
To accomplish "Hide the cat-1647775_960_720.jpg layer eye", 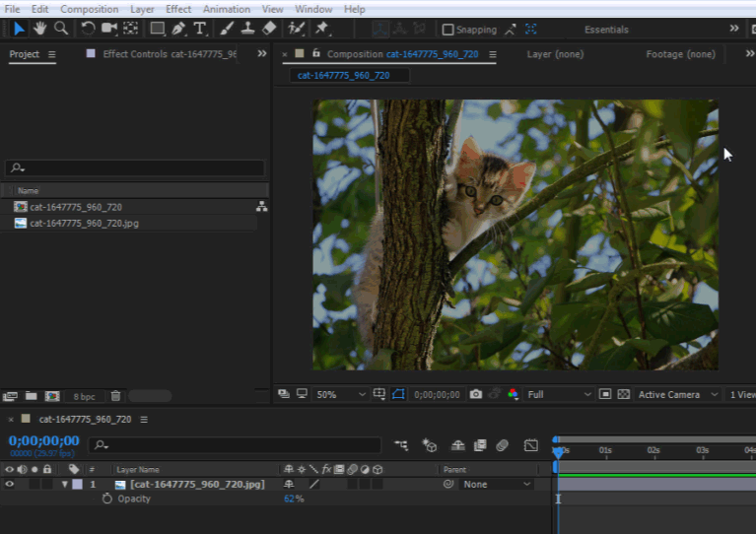I will pyautogui.click(x=10, y=485).
